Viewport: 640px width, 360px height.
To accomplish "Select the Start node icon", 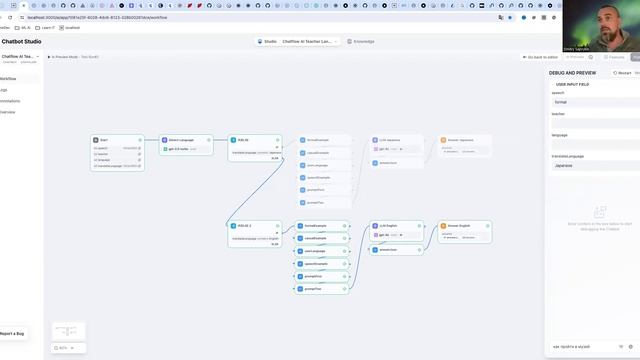I will [96, 140].
